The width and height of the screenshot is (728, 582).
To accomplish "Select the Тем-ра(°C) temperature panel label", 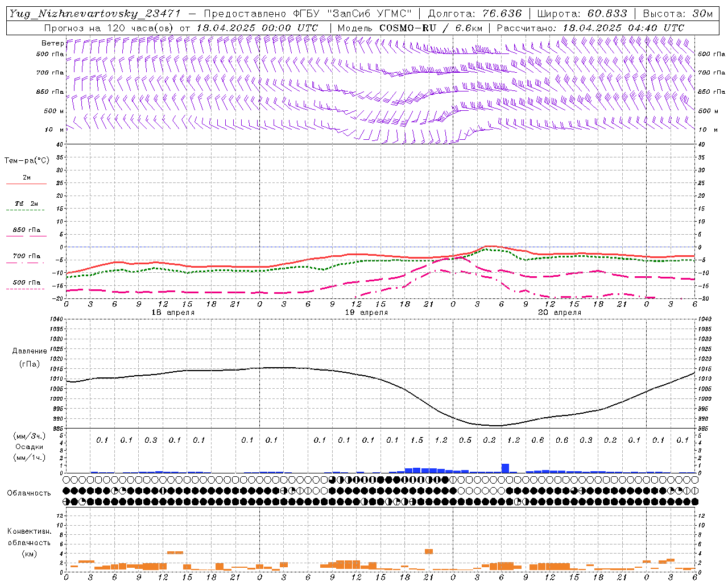I will coord(27,161).
